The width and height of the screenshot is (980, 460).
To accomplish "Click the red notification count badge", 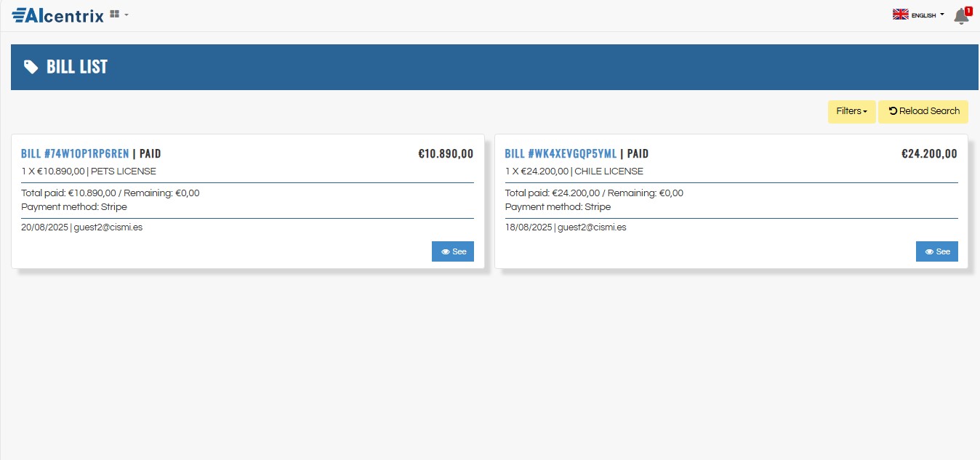I will [x=968, y=10].
